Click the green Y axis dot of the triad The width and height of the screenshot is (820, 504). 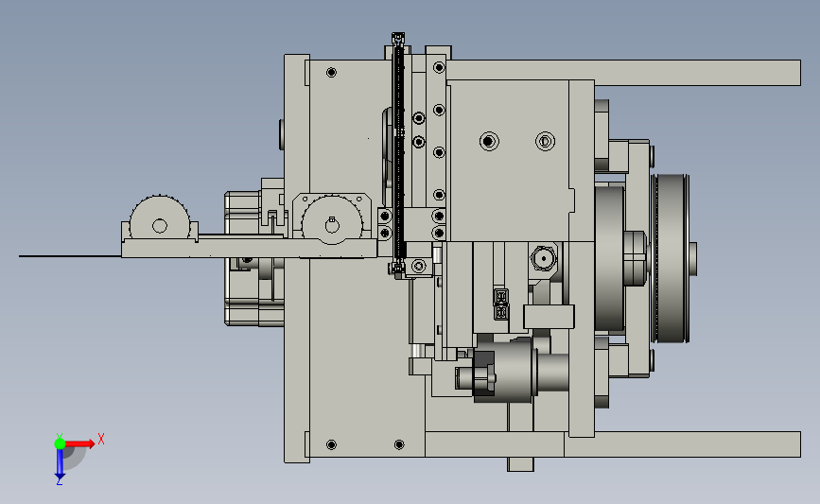coord(60,443)
